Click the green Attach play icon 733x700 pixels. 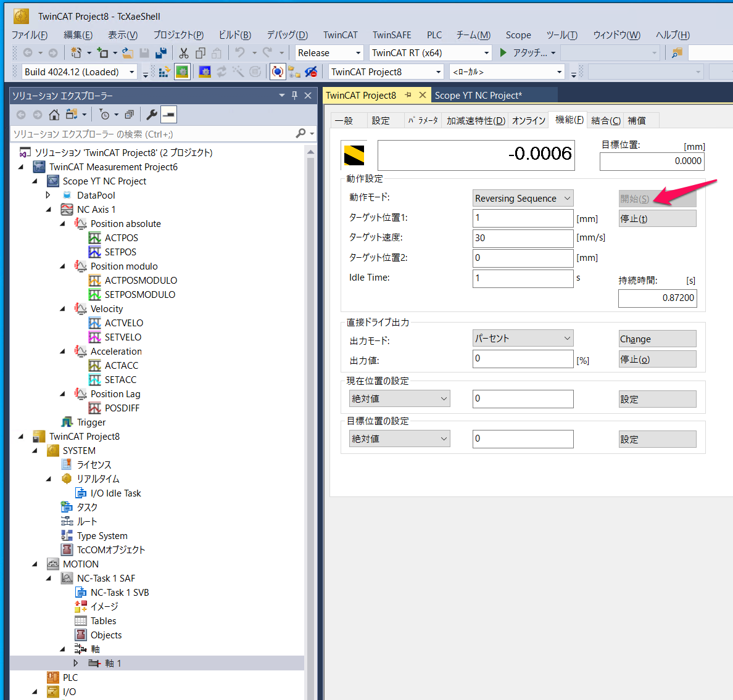[x=503, y=52]
